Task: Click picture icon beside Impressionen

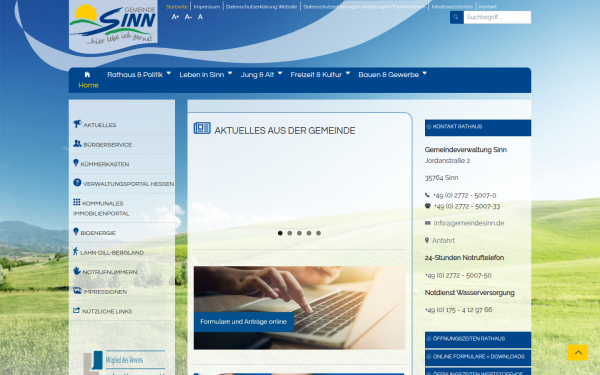Action: click(x=77, y=290)
